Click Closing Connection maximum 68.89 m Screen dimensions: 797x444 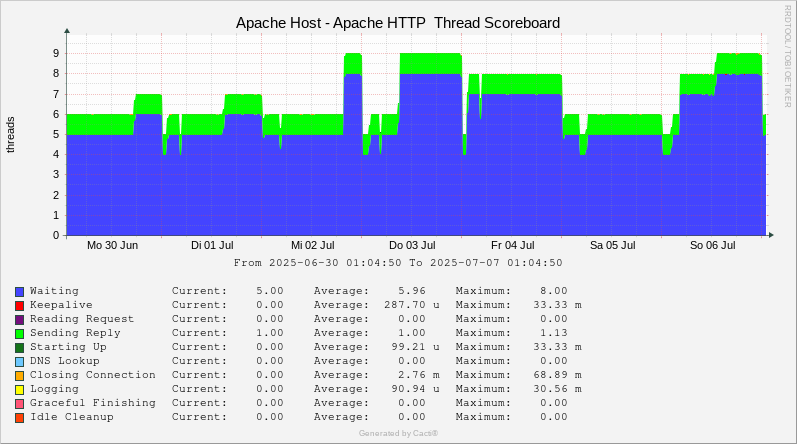557,375
